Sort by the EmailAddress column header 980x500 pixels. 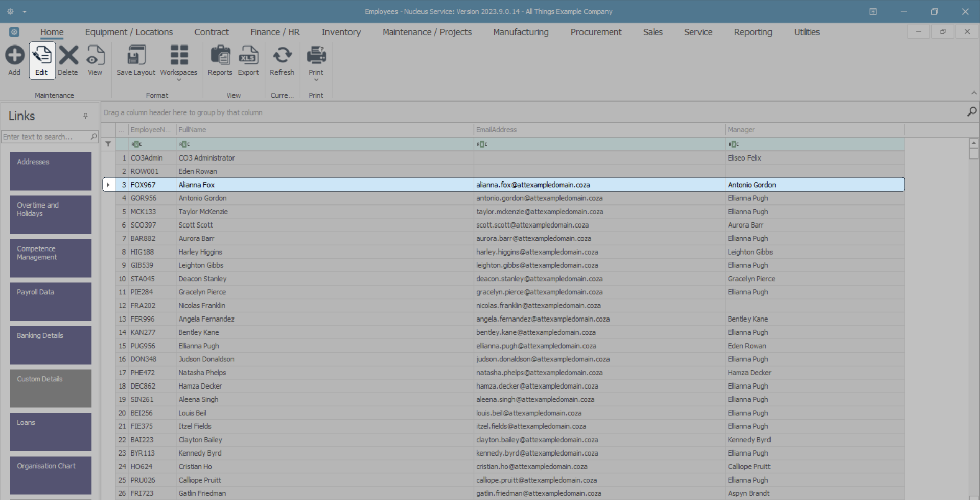tap(600, 130)
